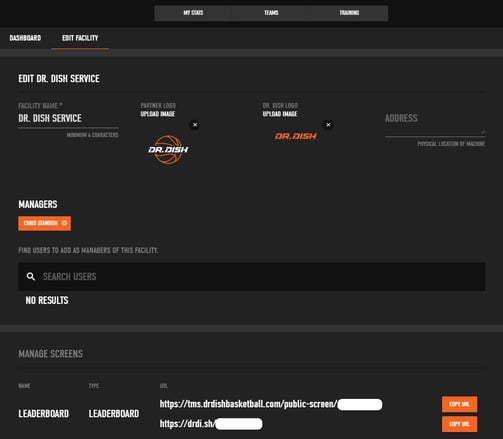Click the Managers heading
Image resolution: width=503 pixels, height=439 pixels.
coord(38,204)
